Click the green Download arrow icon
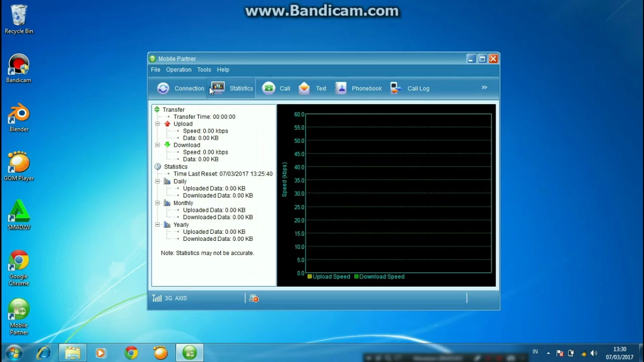 coord(167,145)
